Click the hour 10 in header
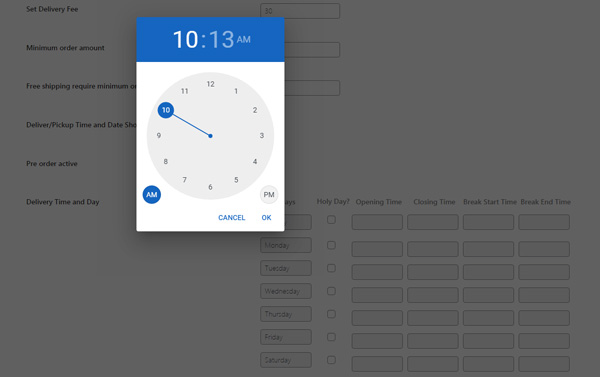 tap(186, 39)
